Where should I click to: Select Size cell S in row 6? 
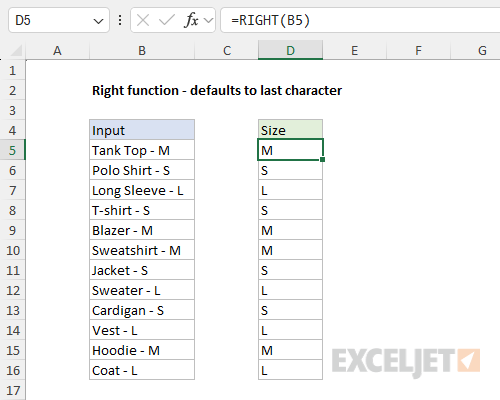tap(290, 170)
